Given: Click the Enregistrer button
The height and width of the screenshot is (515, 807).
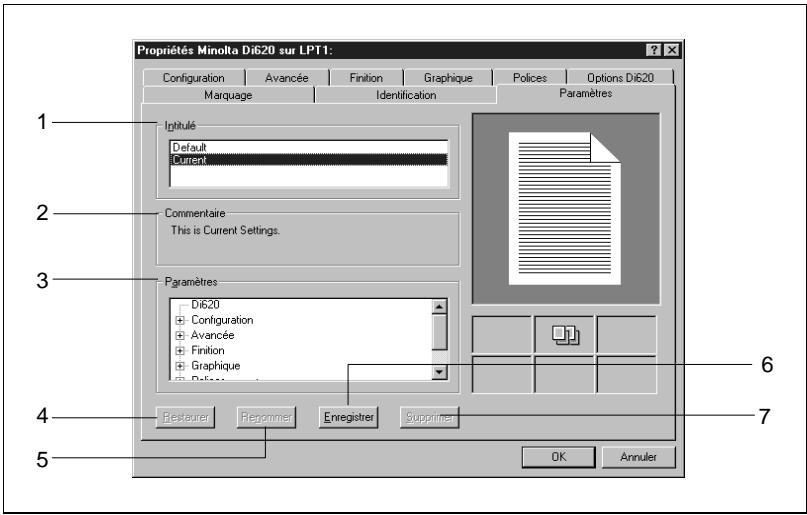Looking at the screenshot, I should [348, 417].
